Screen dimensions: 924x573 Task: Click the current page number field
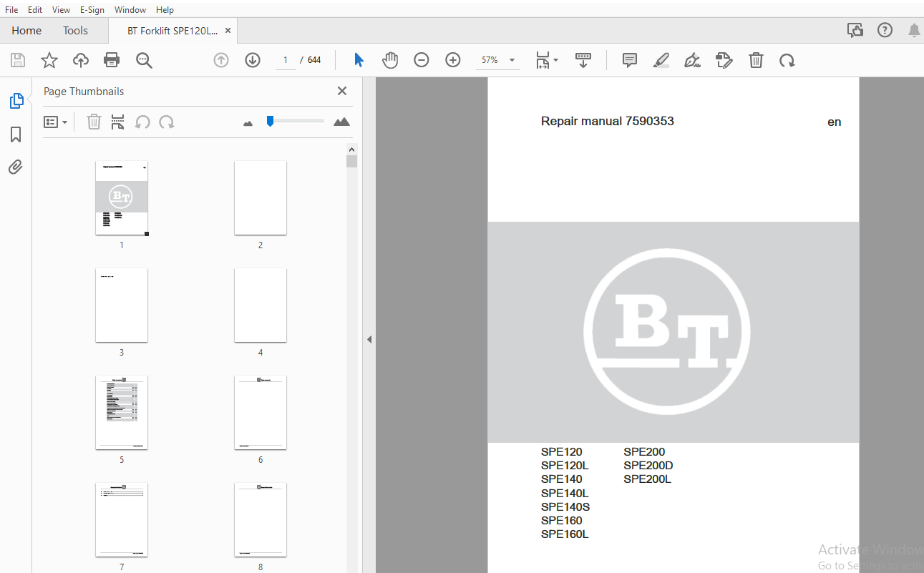pos(286,60)
